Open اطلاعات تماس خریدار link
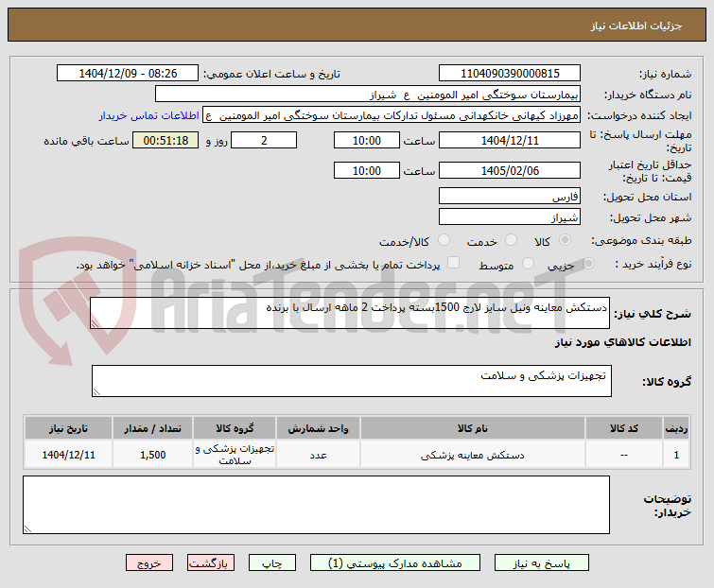This screenshot has width=714, height=588. pyautogui.click(x=148, y=115)
